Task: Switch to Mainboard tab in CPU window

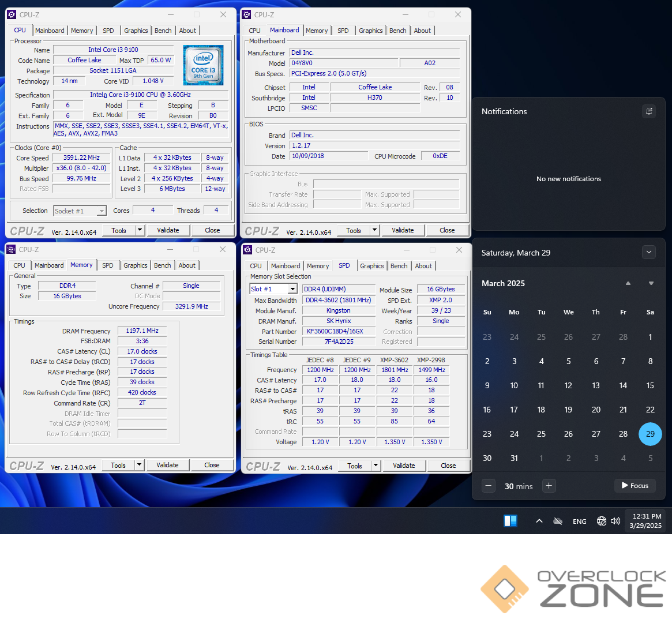Action: coord(50,31)
